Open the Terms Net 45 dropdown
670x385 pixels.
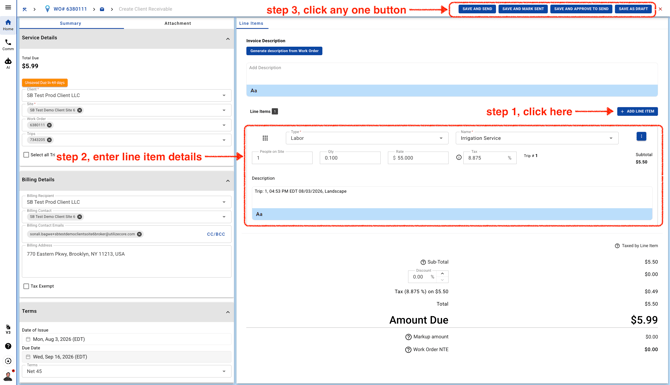tap(126, 371)
